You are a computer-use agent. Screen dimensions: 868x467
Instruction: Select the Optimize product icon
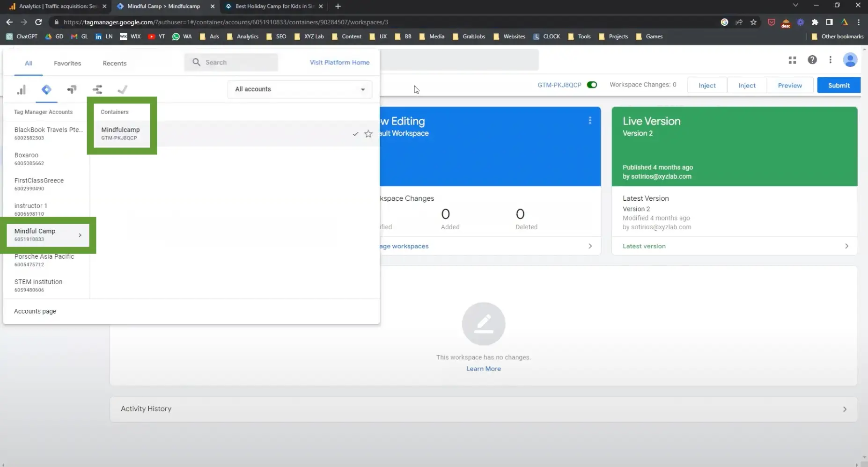tap(72, 89)
